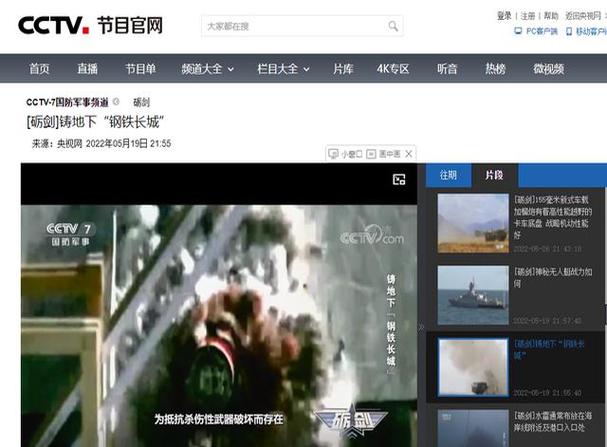Open 热榜 in the navigation bar
The image size is (607, 447).
[x=496, y=69]
